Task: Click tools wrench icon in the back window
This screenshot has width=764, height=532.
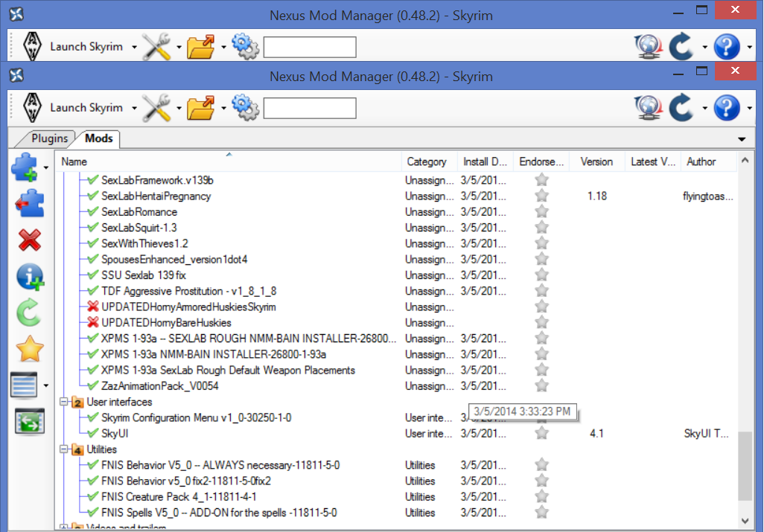Action: [156, 47]
